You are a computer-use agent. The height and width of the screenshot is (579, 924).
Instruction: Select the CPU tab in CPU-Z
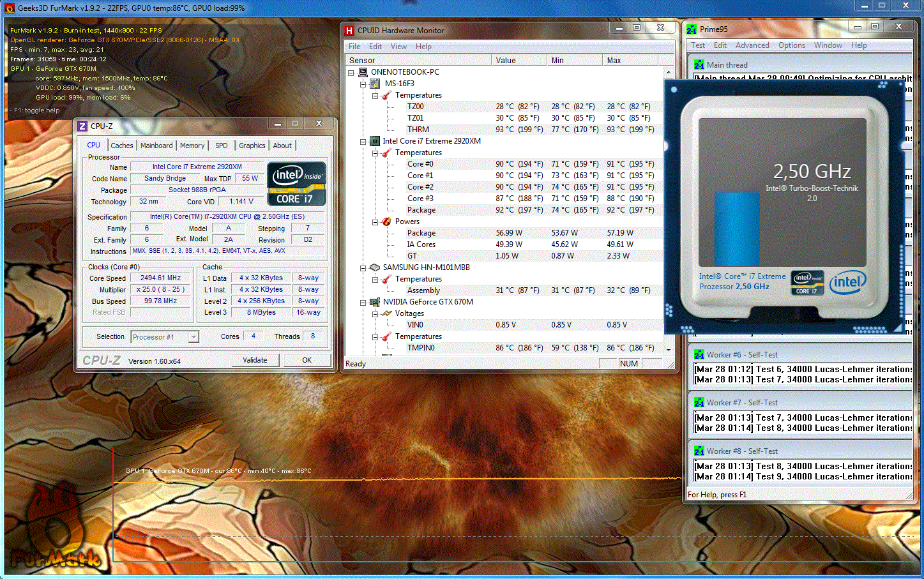[94, 145]
